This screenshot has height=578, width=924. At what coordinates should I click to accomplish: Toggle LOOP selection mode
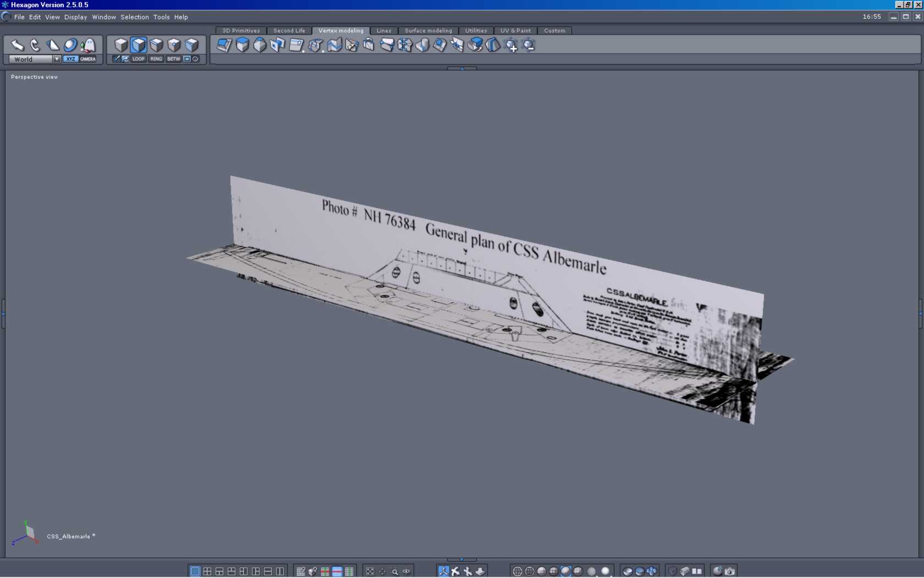click(139, 59)
